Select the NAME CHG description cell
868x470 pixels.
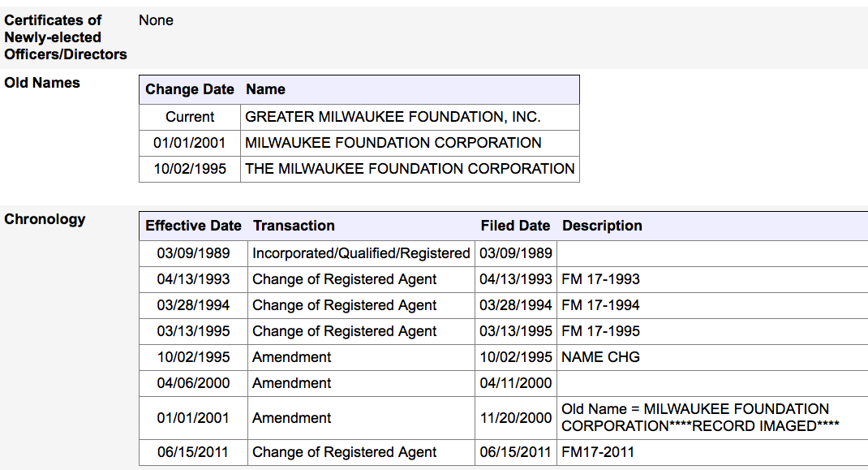tap(600, 357)
